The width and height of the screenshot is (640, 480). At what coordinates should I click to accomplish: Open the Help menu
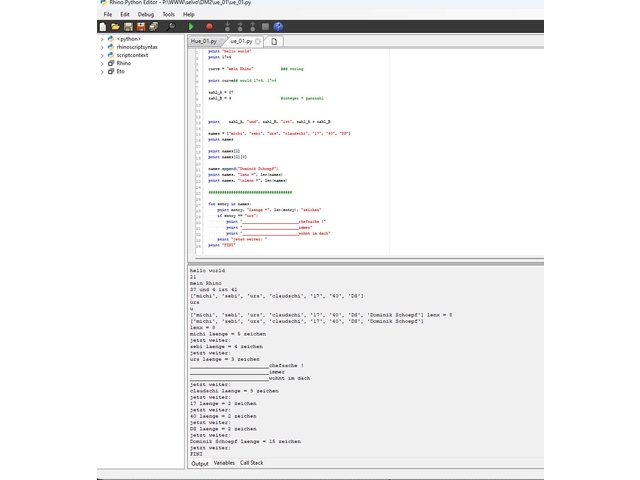189,14
